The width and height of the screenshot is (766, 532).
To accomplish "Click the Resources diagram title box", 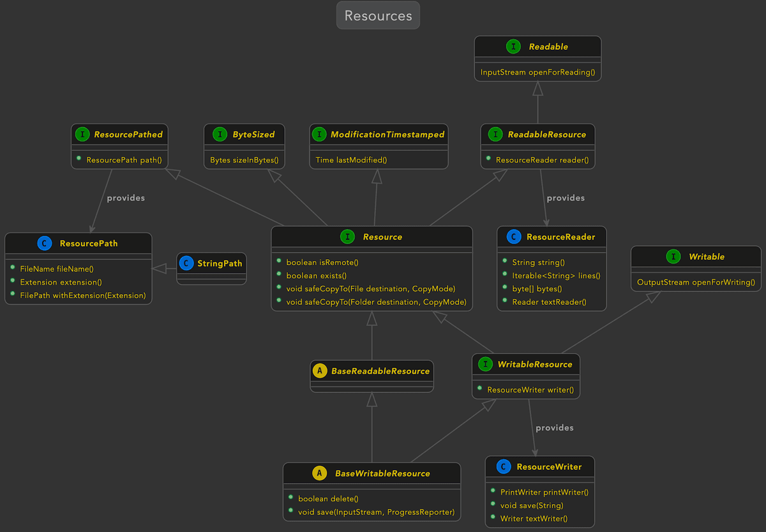I will click(x=378, y=15).
